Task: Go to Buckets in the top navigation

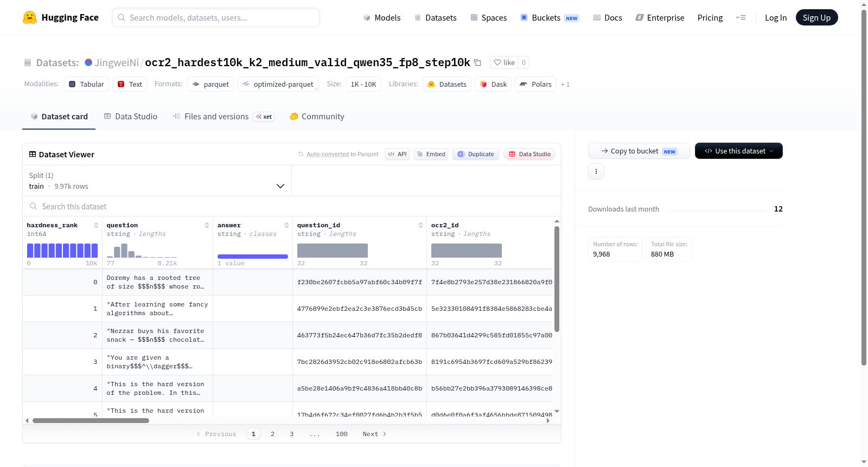Action: (550, 18)
